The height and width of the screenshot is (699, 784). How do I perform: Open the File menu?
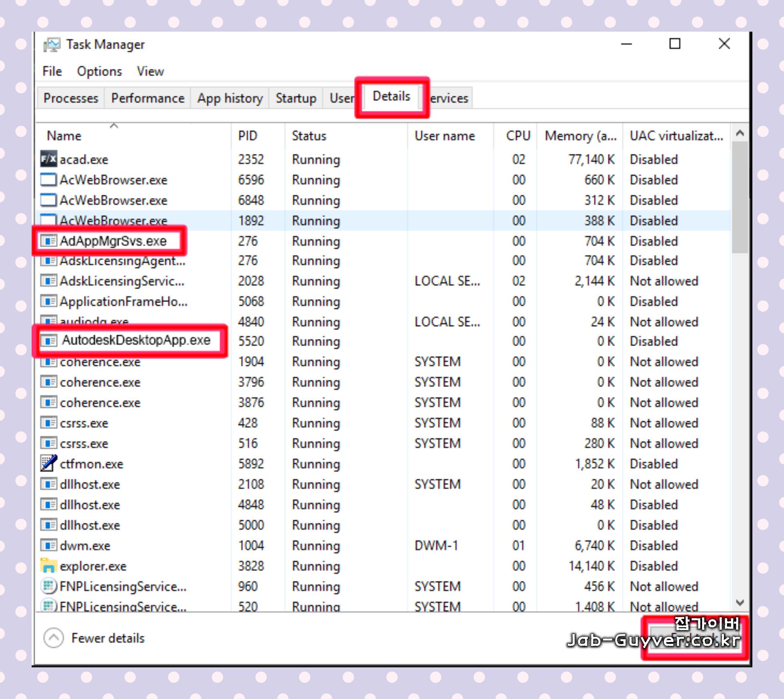[52, 71]
